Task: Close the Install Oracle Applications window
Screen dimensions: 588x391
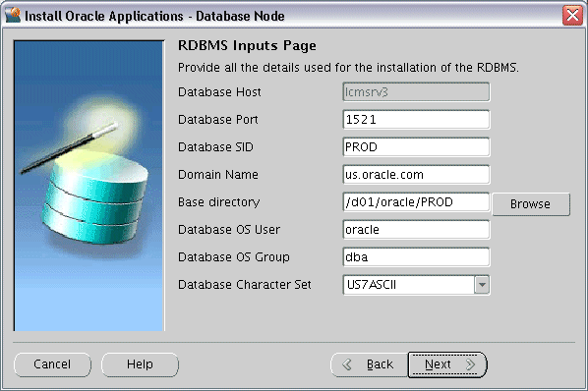Action: click(572, 16)
